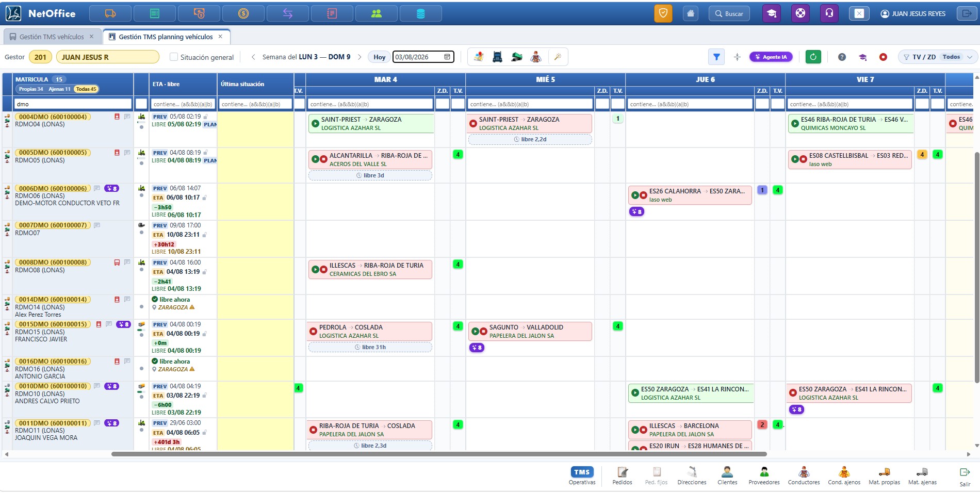Open ES26 CALAHORRA order card on Thursday
980x493 pixels.
click(x=690, y=195)
